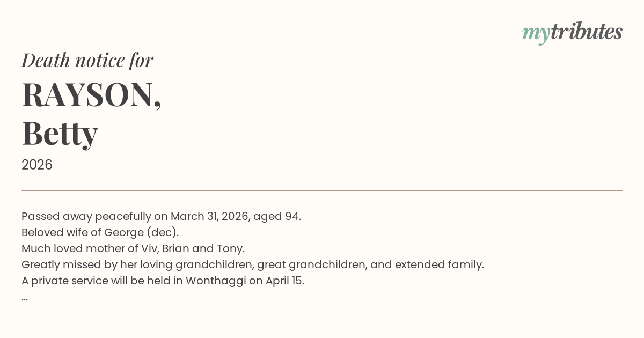Select the first name "Betty"
Image resolution: width=644 pixels, height=338 pixels.
click(x=60, y=133)
